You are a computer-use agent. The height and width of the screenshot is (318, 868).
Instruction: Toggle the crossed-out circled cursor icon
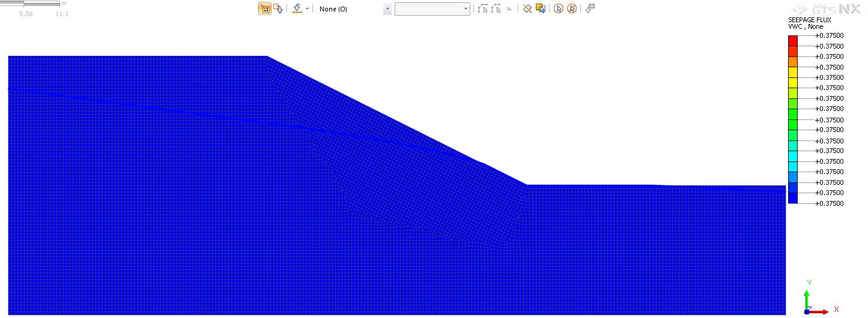click(x=572, y=8)
